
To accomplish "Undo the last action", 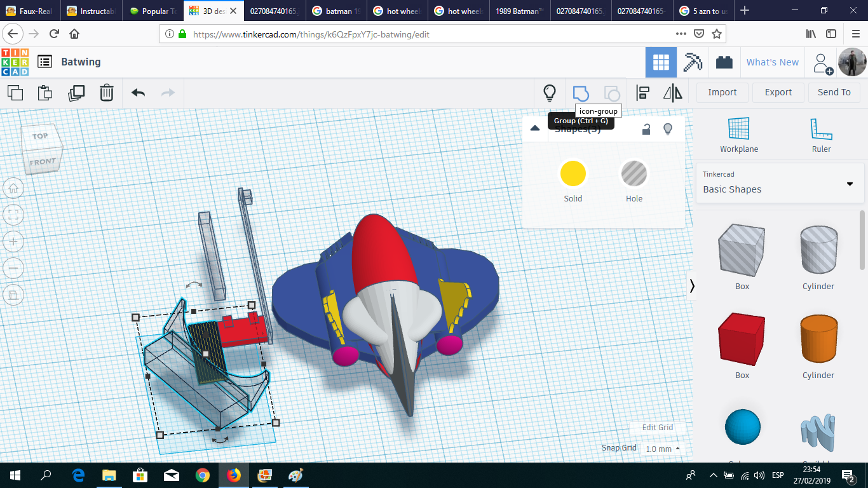I will click(x=137, y=92).
